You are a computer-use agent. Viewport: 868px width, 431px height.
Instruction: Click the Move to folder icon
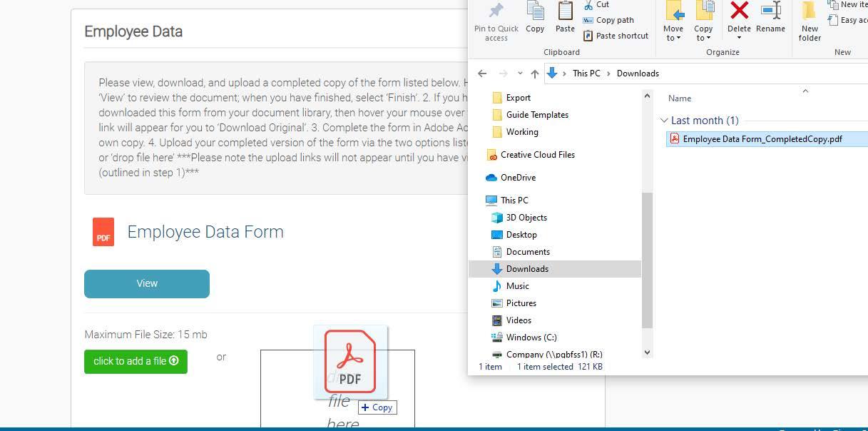pyautogui.click(x=673, y=11)
